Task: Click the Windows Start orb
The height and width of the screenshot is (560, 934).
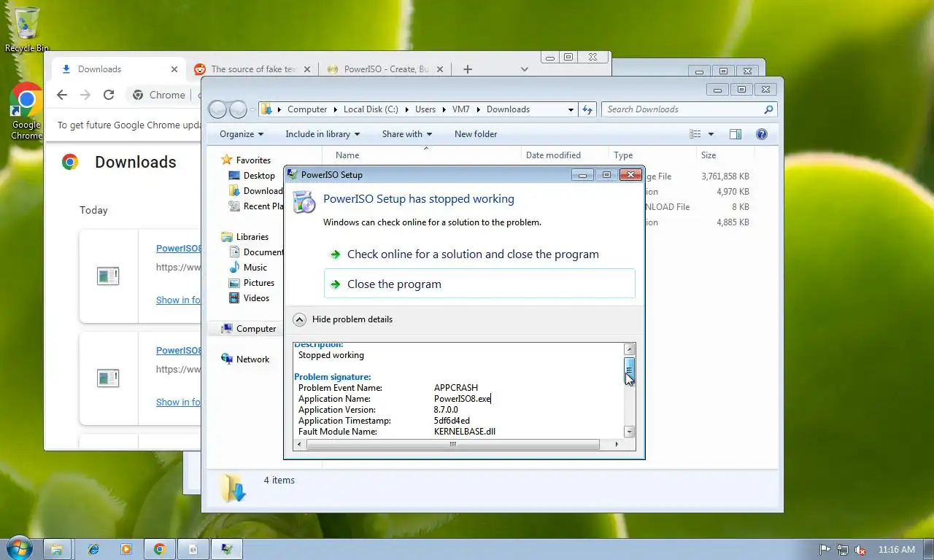Action: click(19, 549)
